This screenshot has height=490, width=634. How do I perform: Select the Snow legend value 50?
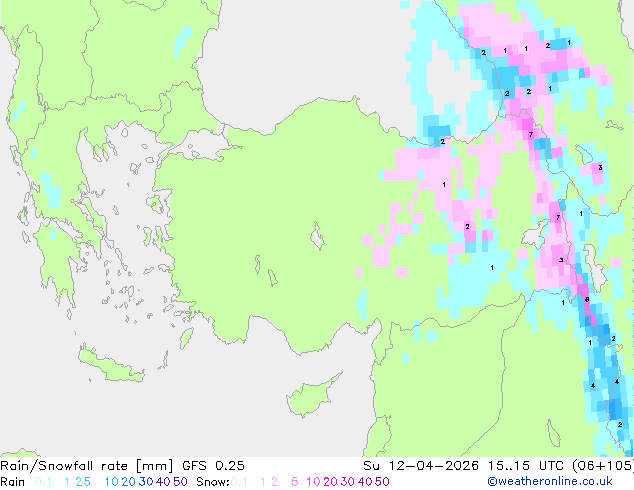tap(383, 482)
